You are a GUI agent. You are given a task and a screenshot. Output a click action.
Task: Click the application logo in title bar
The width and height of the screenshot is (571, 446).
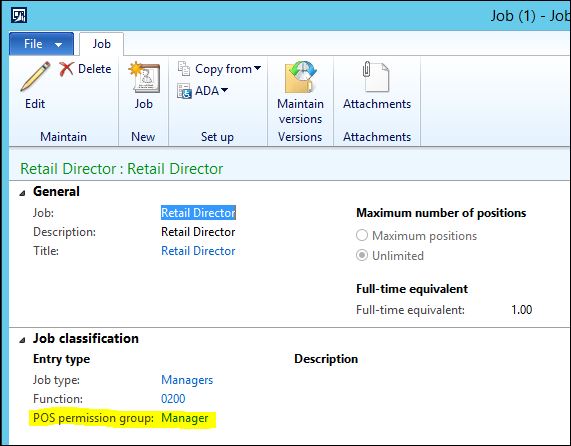19,15
